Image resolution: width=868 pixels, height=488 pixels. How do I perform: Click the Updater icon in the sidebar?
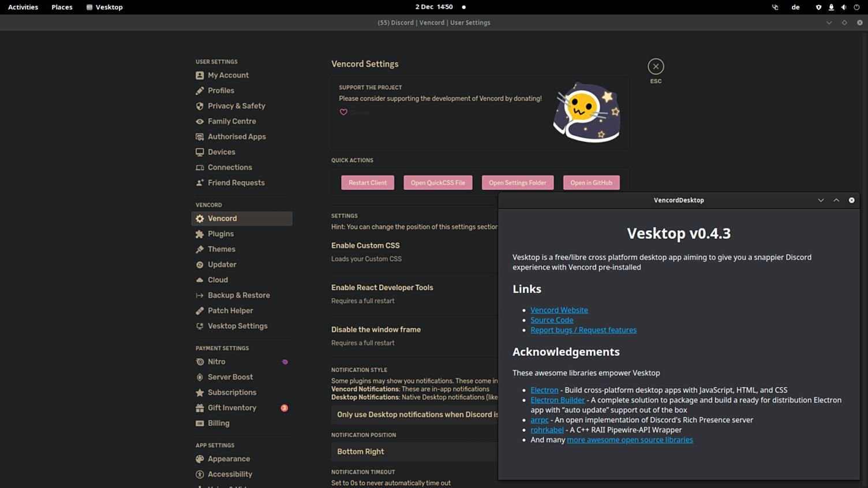tap(200, 264)
